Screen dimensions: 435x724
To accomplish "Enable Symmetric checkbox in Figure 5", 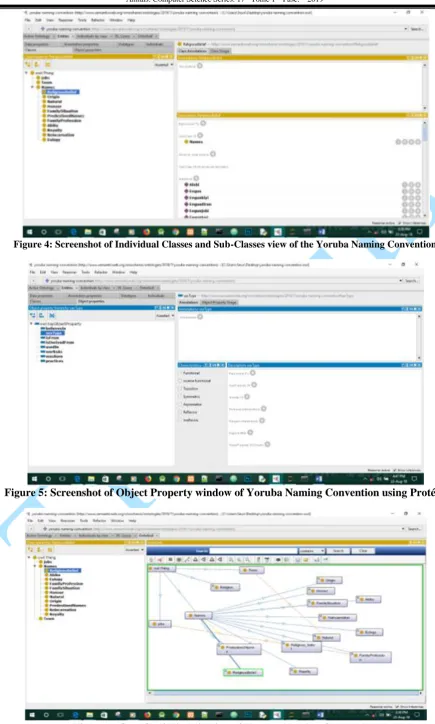I will (x=180, y=396).
